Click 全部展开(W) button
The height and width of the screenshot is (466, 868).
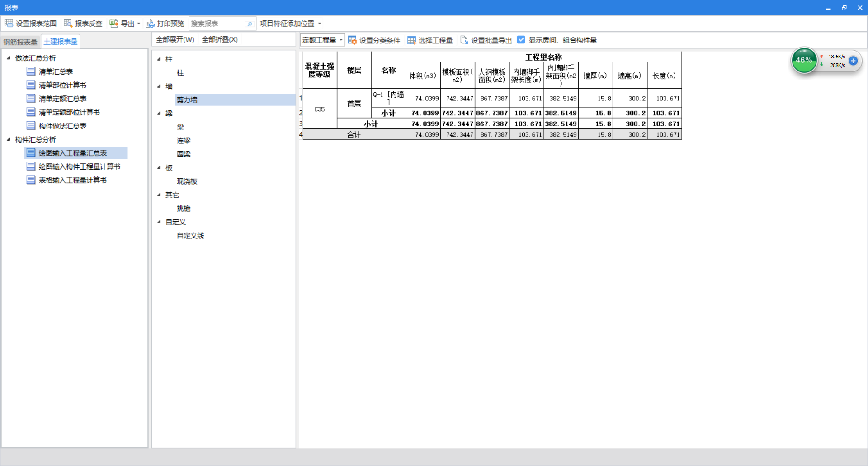pos(175,39)
